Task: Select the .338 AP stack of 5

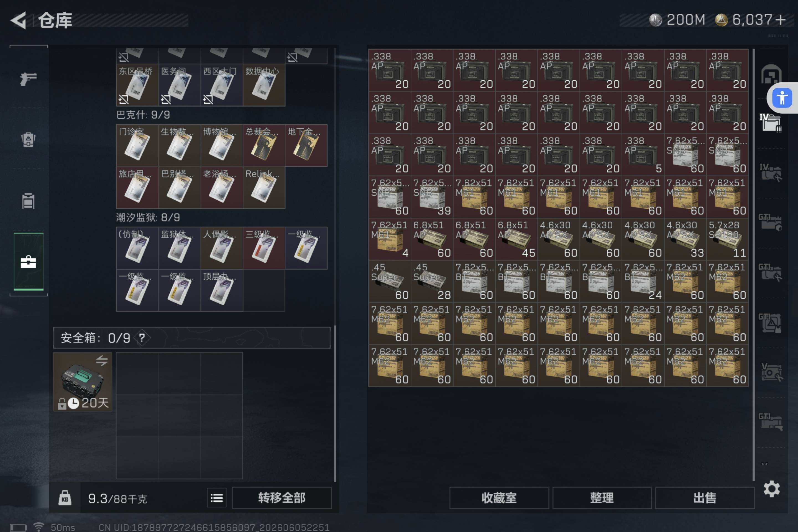Action: pos(643,155)
